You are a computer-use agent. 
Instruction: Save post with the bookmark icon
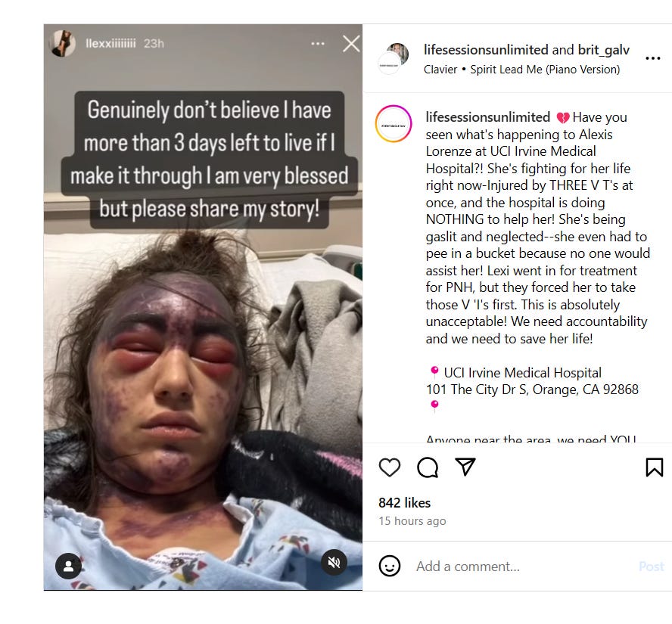654,467
